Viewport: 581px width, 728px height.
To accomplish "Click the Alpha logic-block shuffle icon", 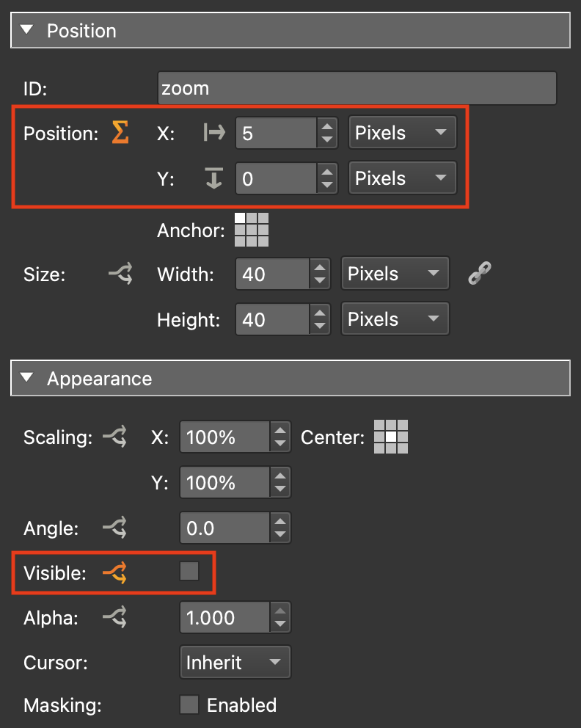I will point(114,618).
